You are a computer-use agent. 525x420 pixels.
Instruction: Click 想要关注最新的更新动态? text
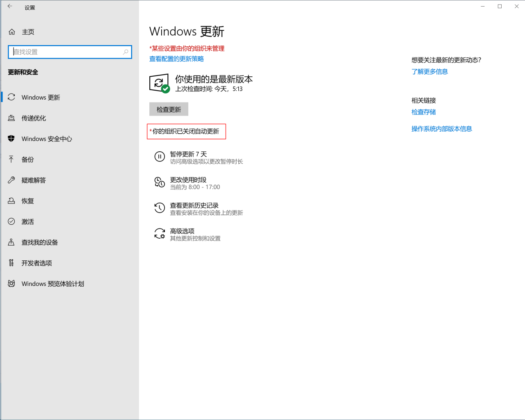[x=446, y=60]
